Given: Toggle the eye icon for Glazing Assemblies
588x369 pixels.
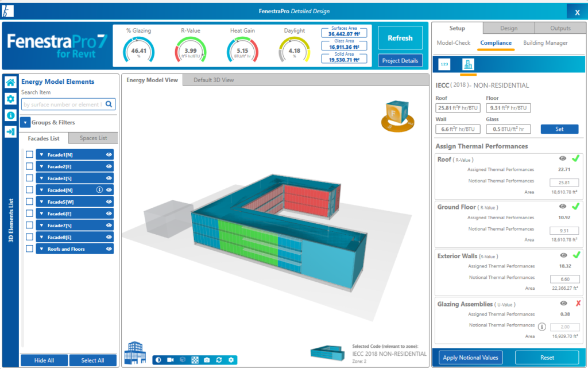Looking at the screenshot, I should tap(563, 304).
